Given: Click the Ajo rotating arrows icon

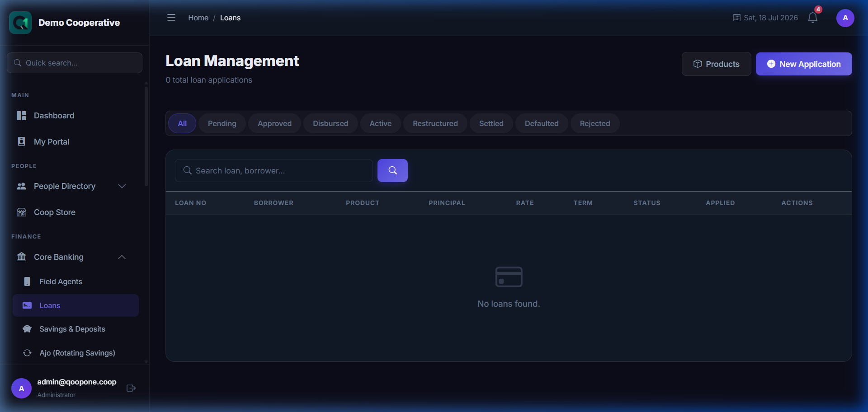Looking at the screenshot, I should pyautogui.click(x=27, y=353).
